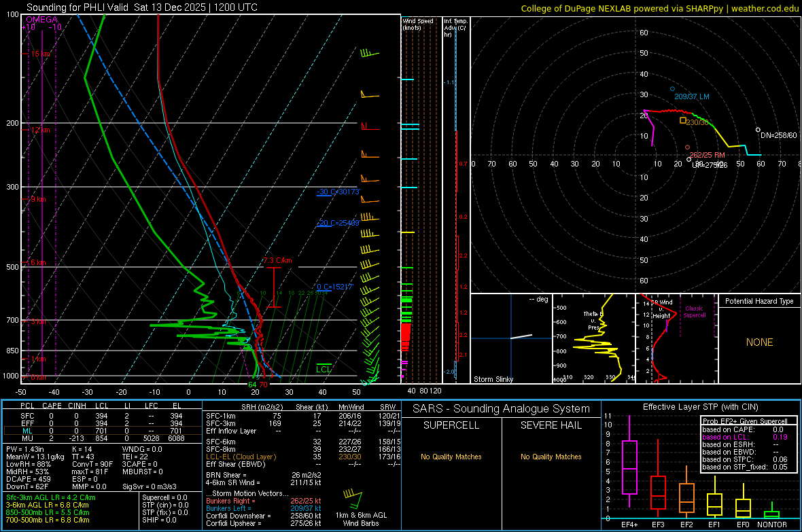Click the Effective Layer STP (with CIN) title
The image size is (802, 532).
point(701,407)
